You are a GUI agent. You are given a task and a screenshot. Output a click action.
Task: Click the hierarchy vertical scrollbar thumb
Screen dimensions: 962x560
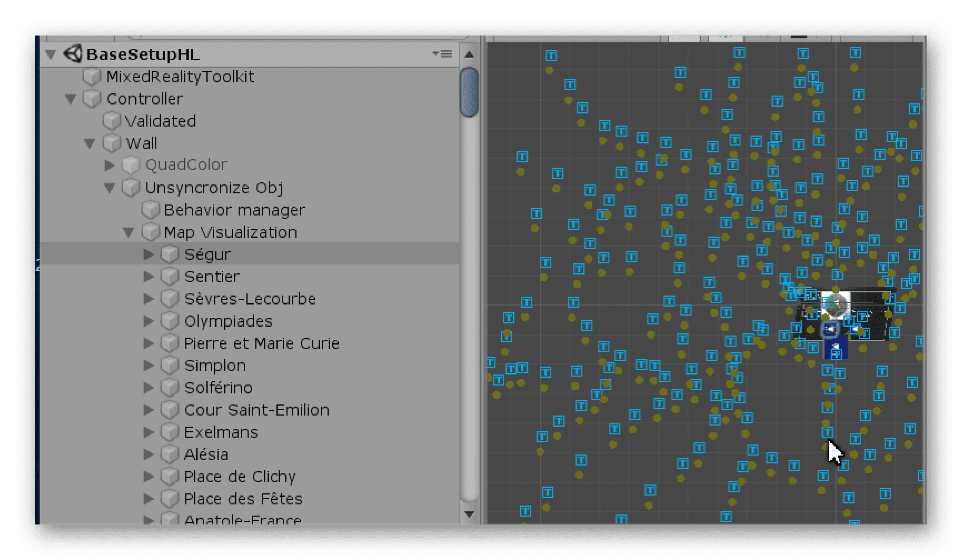pyautogui.click(x=469, y=92)
